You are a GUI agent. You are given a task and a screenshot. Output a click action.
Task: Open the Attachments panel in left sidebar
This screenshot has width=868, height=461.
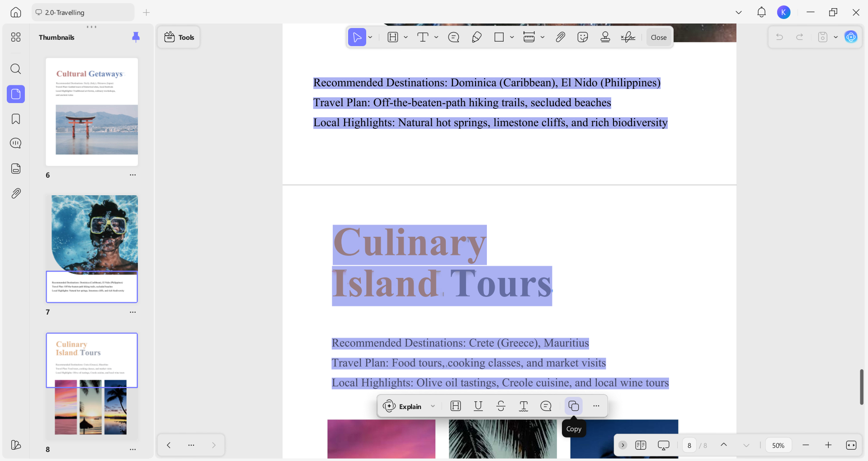[16, 193]
